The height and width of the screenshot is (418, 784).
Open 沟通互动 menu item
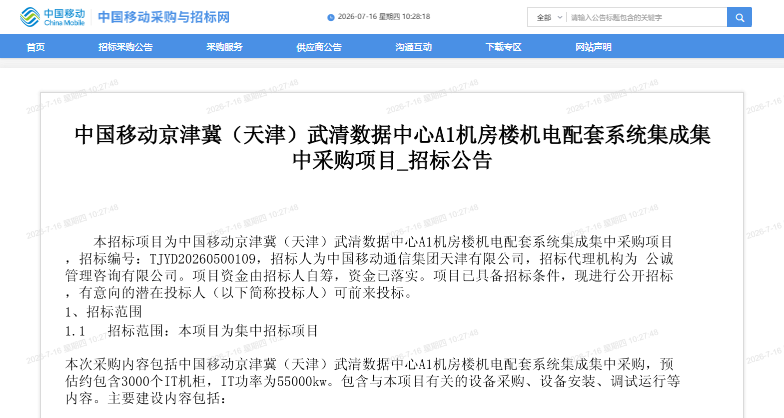(x=414, y=47)
